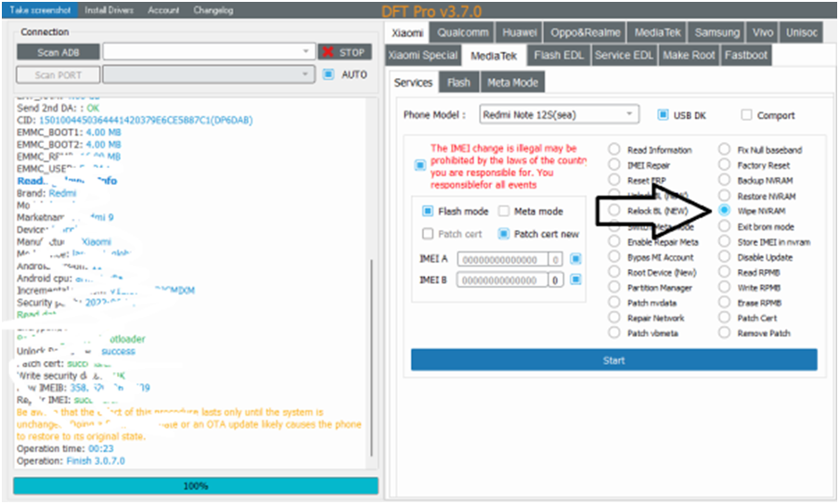The width and height of the screenshot is (839, 504).
Task: Select the Patch vbmeta option
Action: tap(614, 333)
